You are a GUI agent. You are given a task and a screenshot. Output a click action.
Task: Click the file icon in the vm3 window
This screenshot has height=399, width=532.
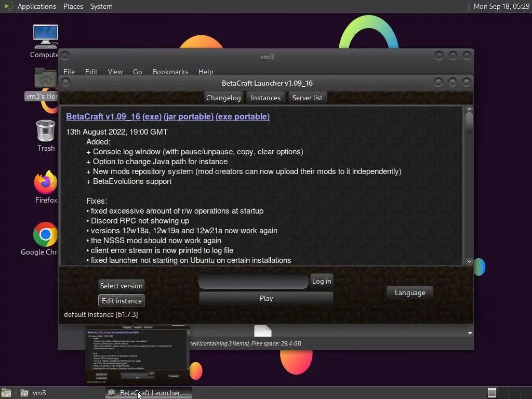262,330
